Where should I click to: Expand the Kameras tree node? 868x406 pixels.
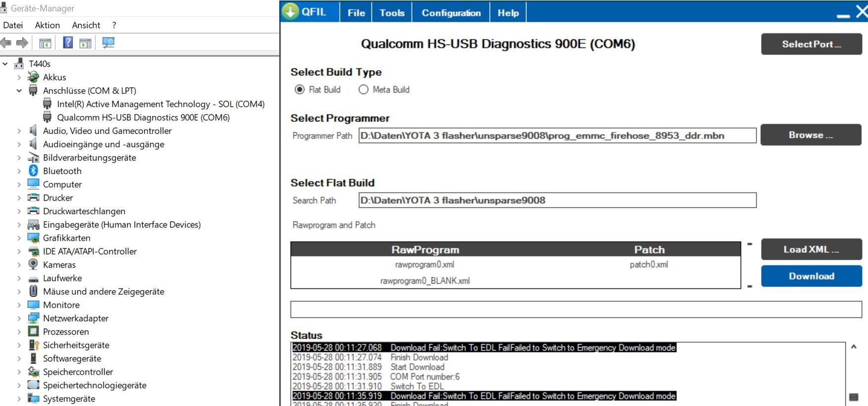point(19,264)
